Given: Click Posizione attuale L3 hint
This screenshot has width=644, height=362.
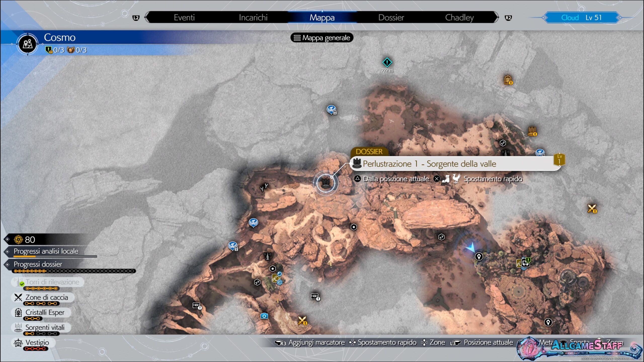Looking at the screenshot, I should click(482, 343).
